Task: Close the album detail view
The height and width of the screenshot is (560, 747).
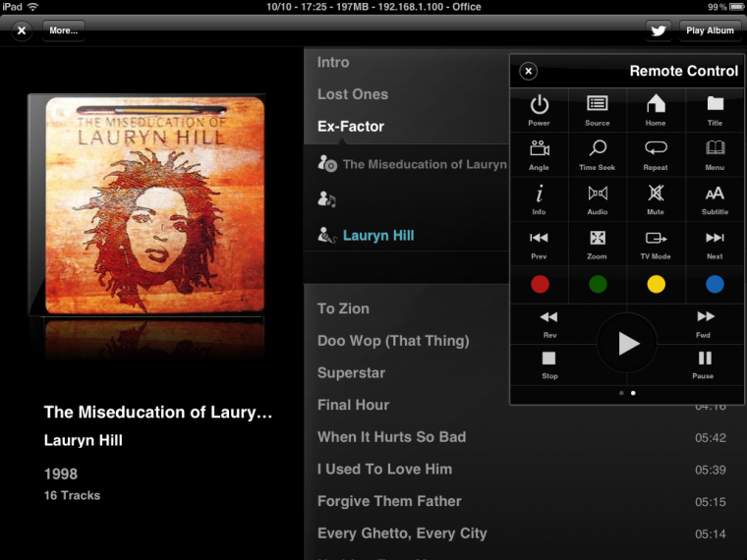Action: pos(22,30)
